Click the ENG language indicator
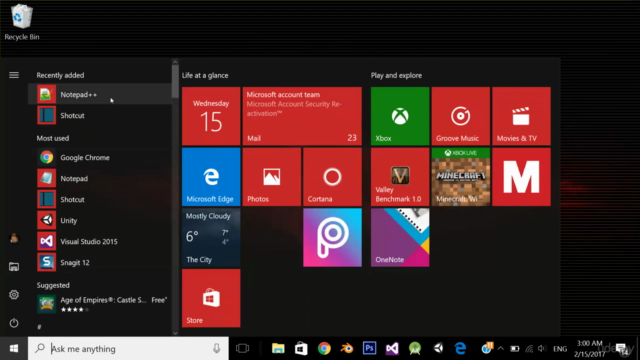640x360 pixels. pyautogui.click(x=560, y=349)
